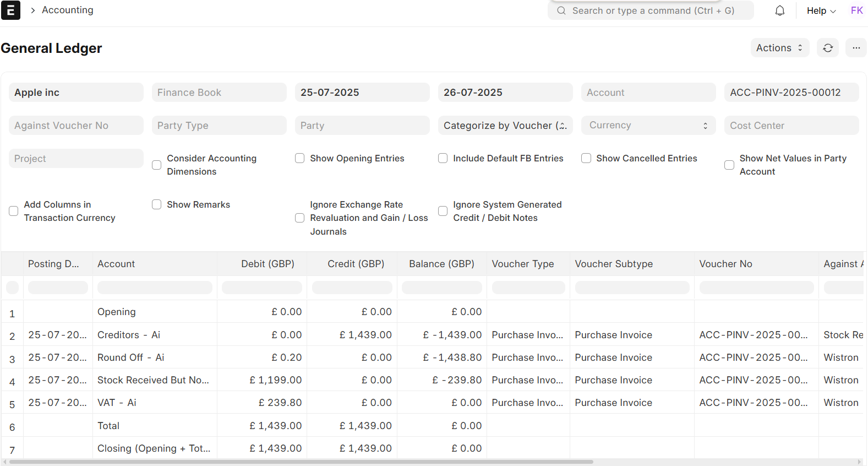Click the search magnifier icon
Viewport: 868px width, 466px height.
[x=561, y=11]
